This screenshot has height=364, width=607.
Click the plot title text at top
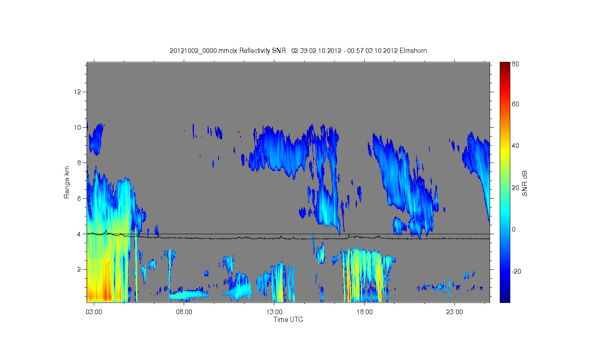coord(298,51)
